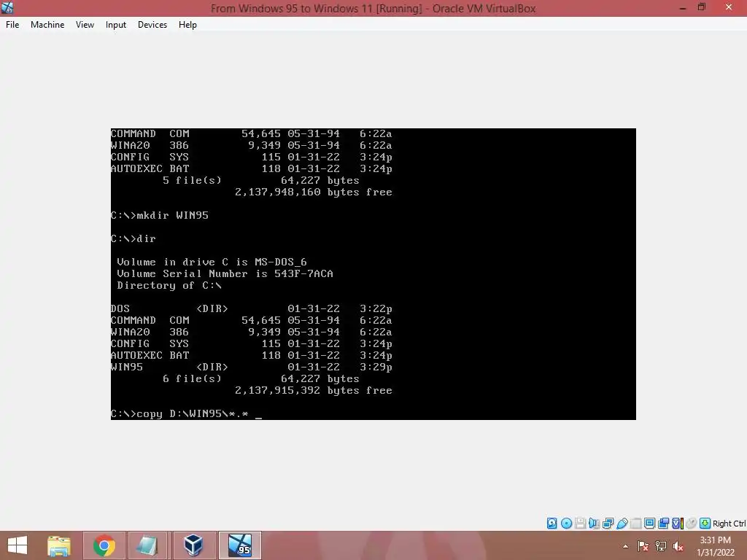747x560 pixels.
Task: Click '2,137,948,160 bytes free' line
Action: point(314,192)
